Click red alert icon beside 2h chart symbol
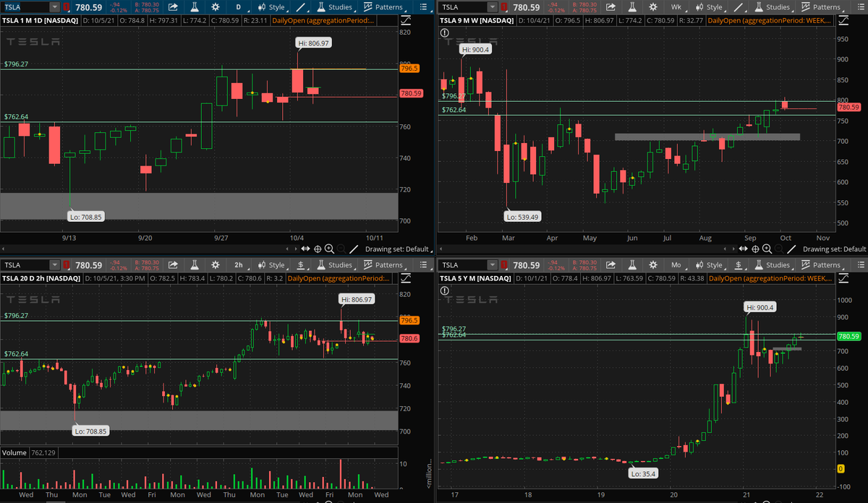 pos(68,265)
